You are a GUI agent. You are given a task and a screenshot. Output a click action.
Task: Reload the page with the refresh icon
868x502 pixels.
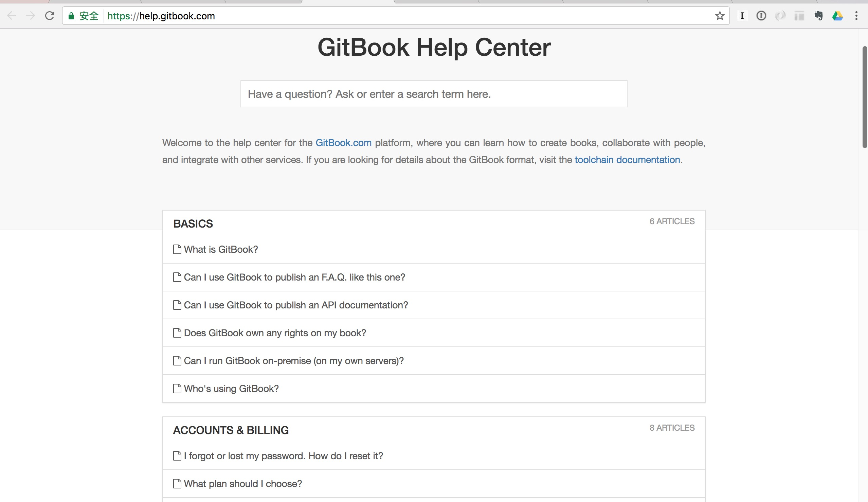(50, 16)
